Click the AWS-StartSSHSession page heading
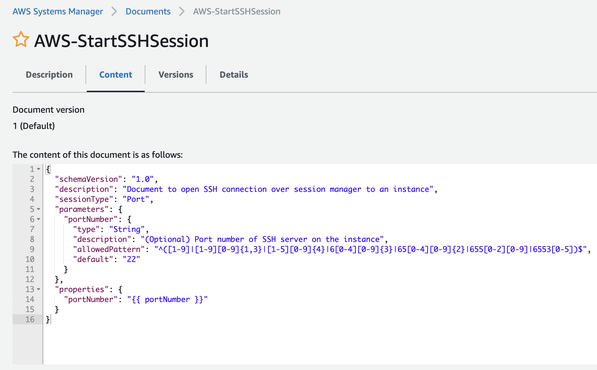This screenshot has height=370, width=597. pyautogui.click(x=121, y=41)
